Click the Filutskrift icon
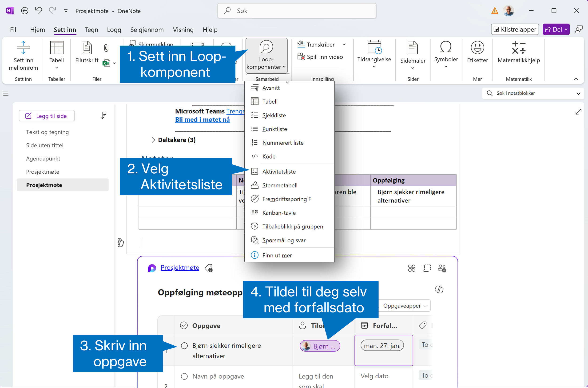588x388 pixels. tap(87, 47)
